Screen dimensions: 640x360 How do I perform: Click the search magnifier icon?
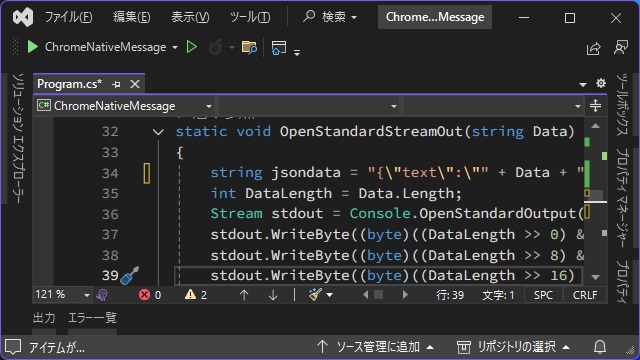tap(309, 17)
